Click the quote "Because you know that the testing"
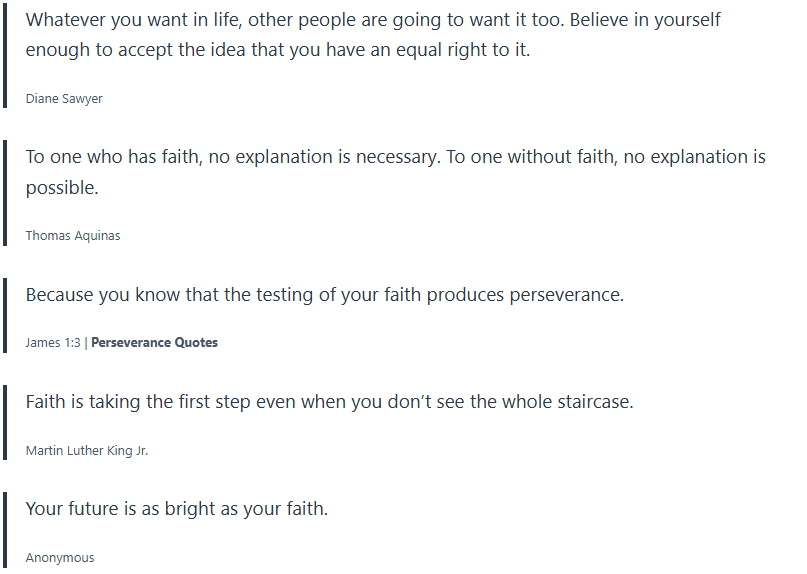Screen dimensions: 807x574 click(x=325, y=295)
